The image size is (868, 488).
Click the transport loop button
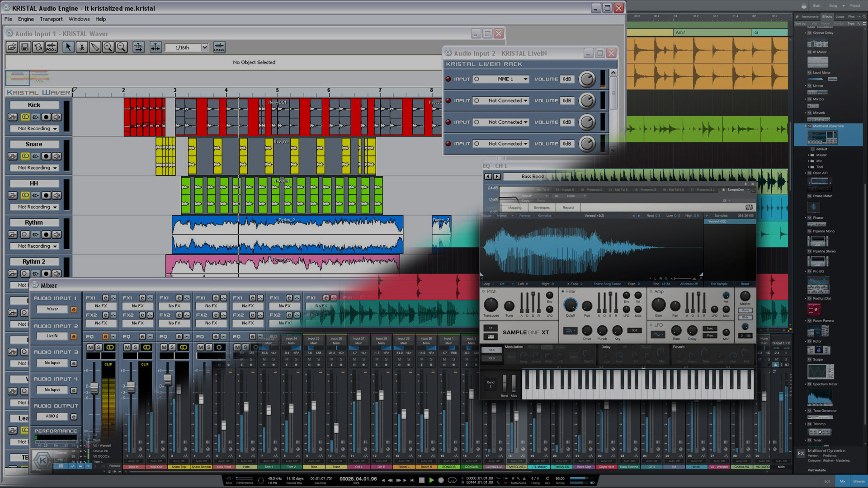click(x=452, y=480)
